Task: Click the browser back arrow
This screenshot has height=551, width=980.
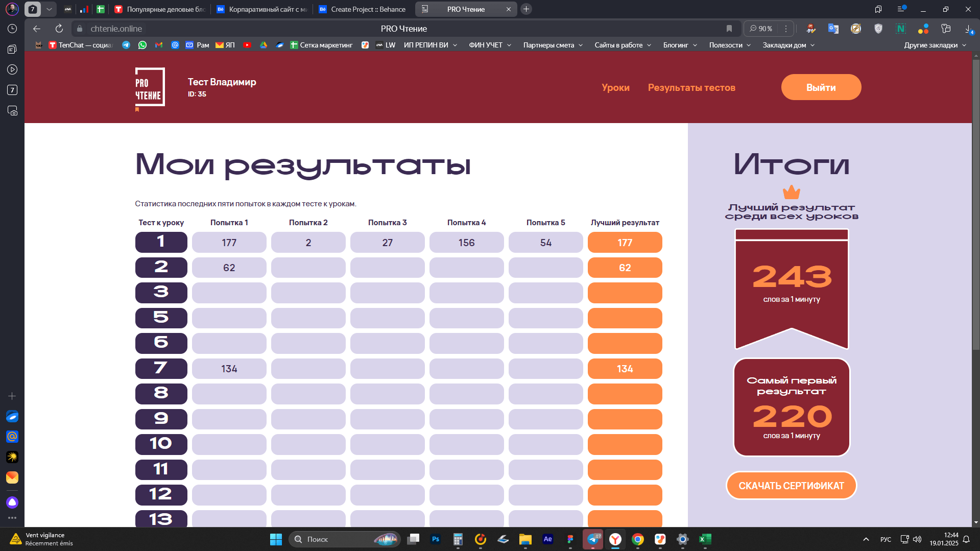Action: pos(37,29)
